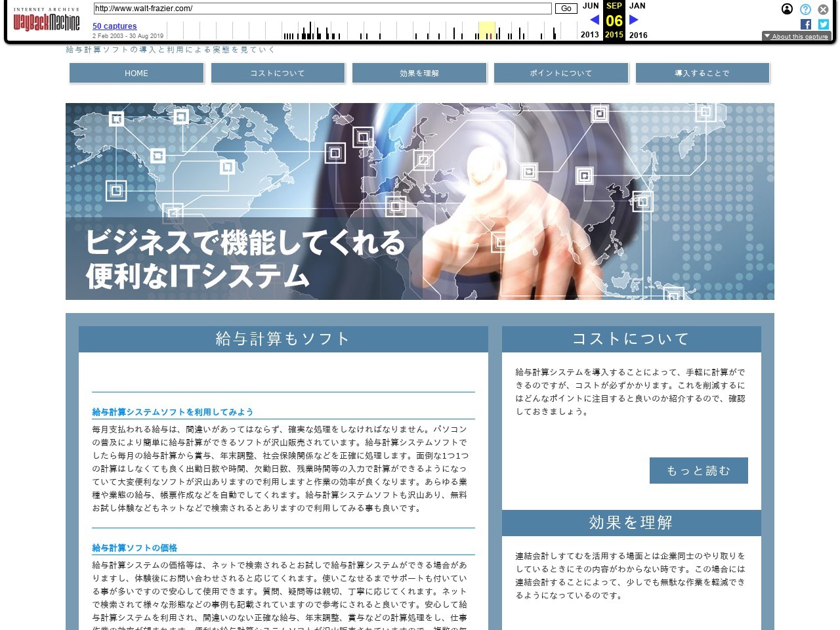
Task: Click the Wayback Machine logo
Action: 46,21
